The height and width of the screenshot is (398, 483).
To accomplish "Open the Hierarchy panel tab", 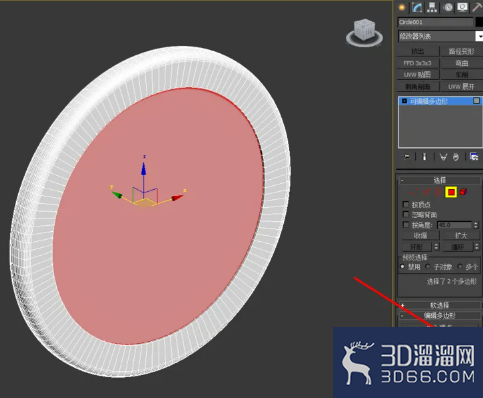I will tap(432, 7).
